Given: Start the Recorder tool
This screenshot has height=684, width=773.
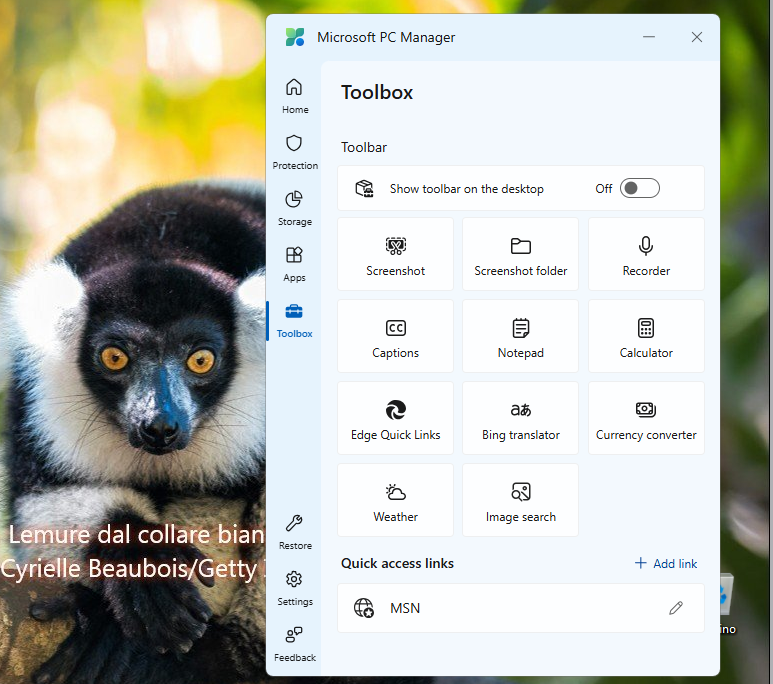Looking at the screenshot, I should 646,254.
